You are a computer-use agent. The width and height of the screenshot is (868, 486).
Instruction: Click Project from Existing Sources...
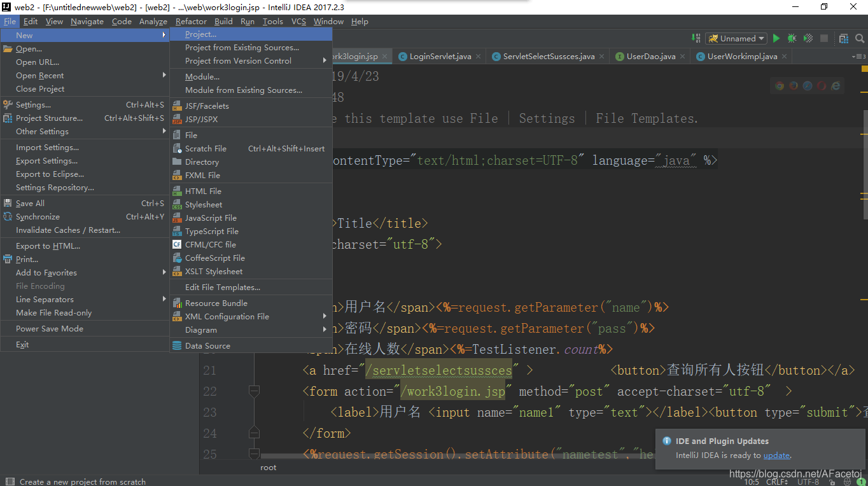coord(251,48)
